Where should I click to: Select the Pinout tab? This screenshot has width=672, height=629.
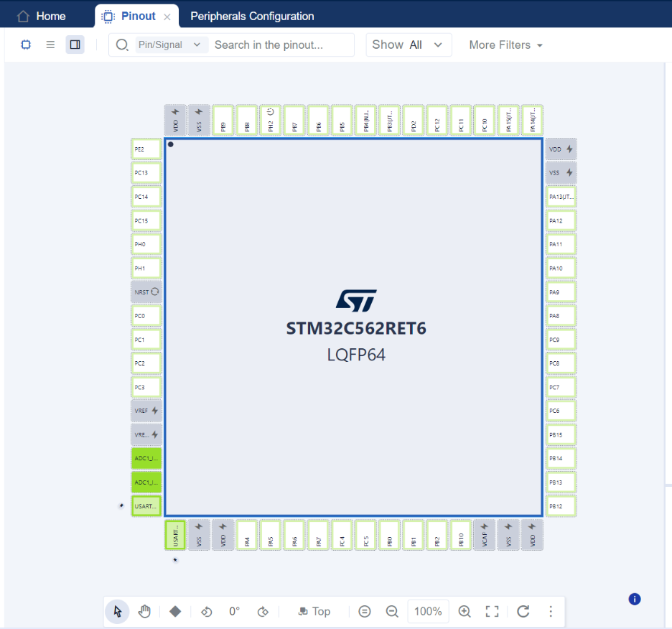[138, 17]
